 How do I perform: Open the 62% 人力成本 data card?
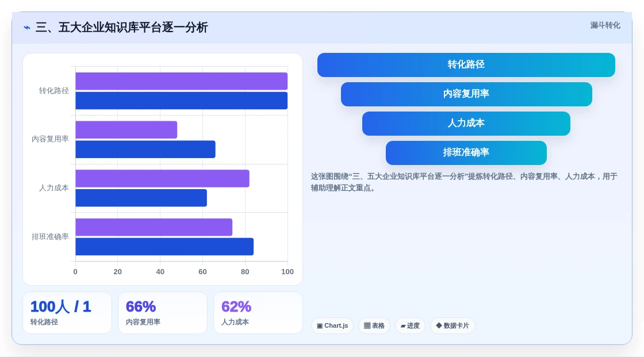pyautogui.click(x=258, y=313)
